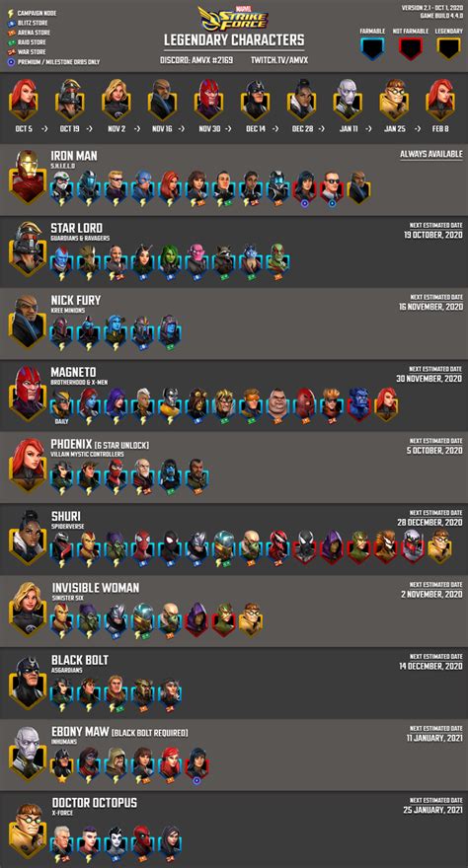Image resolution: width=468 pixels, height=868 pixels.
Task: Select the Invisible Woman portrait
Action: coord(28,610)
